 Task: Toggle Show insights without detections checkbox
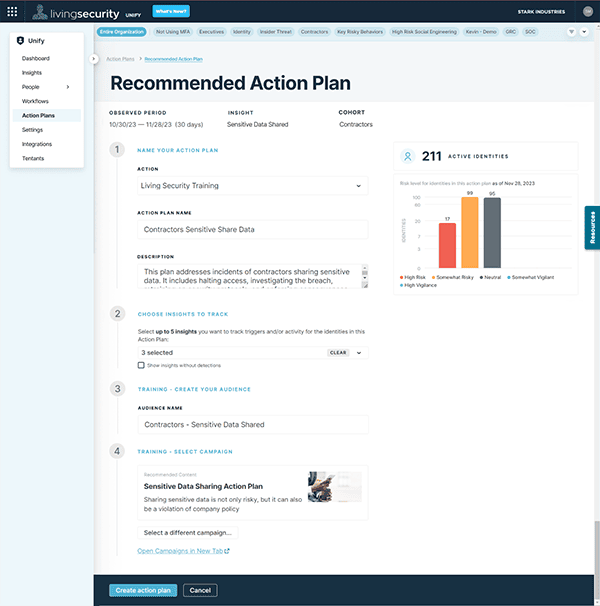pos(141,365)
